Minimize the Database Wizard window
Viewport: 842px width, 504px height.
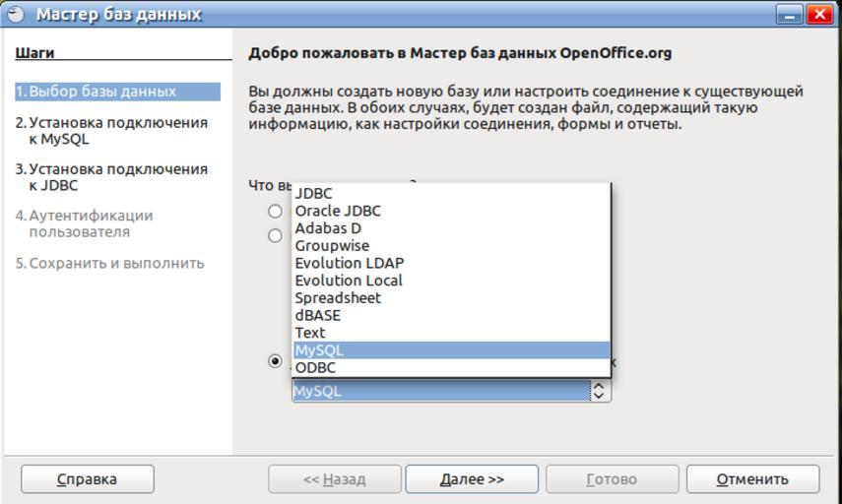click(789, 15)
